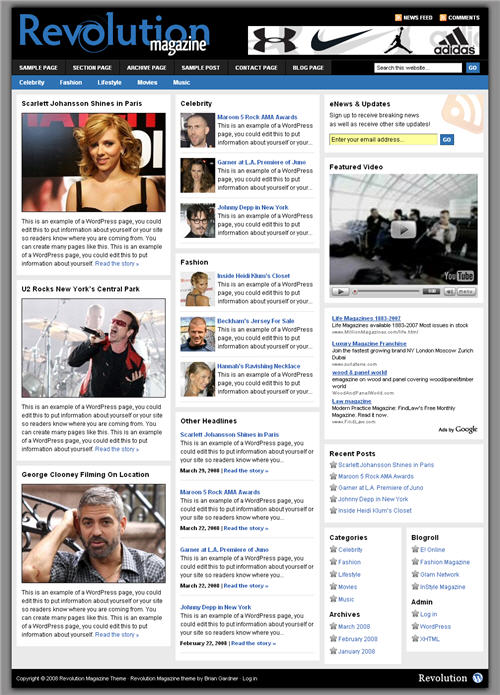Open the video player menu button
Image resolution: width=500 pixels, height=695 pixels.
point(465,292)
